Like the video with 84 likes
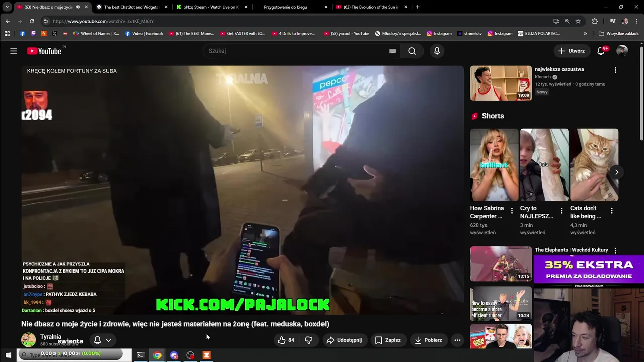Viewport: 644px width, 362px height. pos(286,340)
